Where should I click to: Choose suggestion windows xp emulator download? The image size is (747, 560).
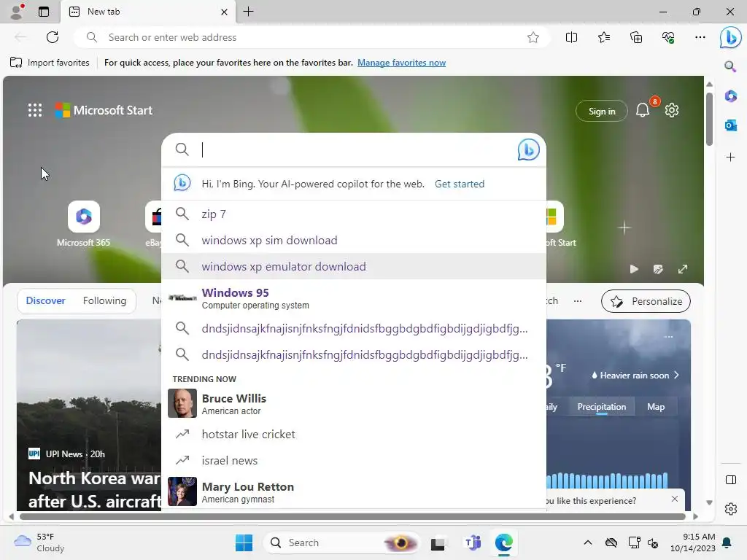click(354, 266)
